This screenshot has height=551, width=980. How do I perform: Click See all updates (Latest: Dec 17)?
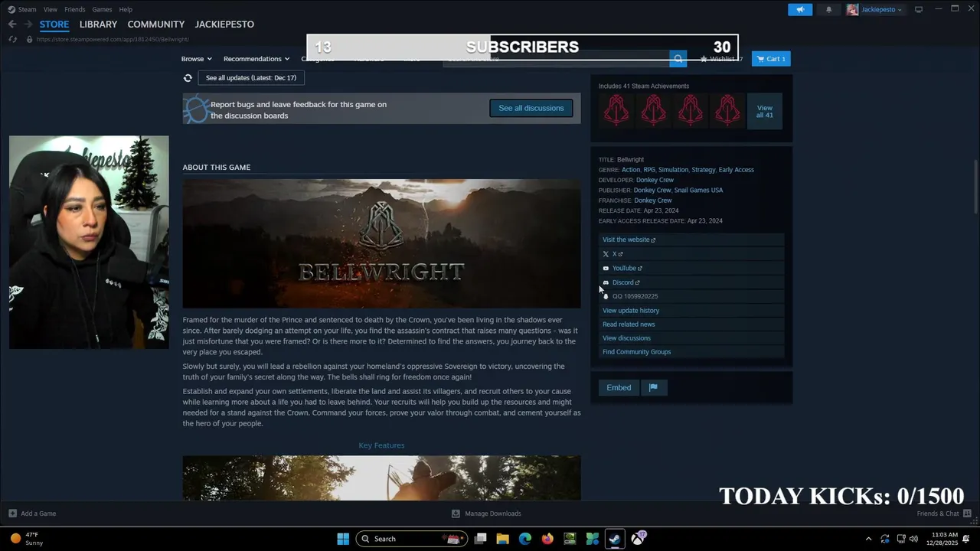pyautogui.click(x=251, y=78)
